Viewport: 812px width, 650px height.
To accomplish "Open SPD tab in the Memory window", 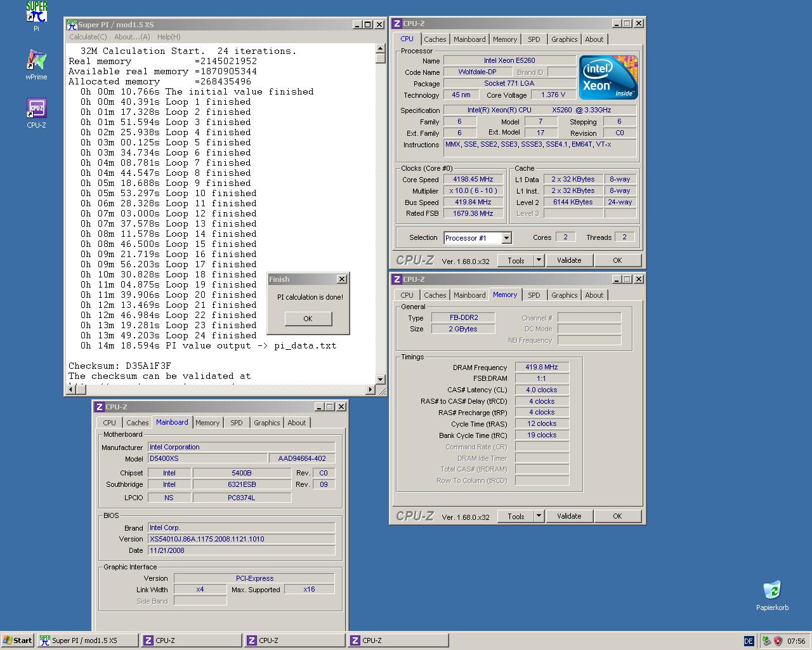I will pyautogui.click(x=534, y=295).
